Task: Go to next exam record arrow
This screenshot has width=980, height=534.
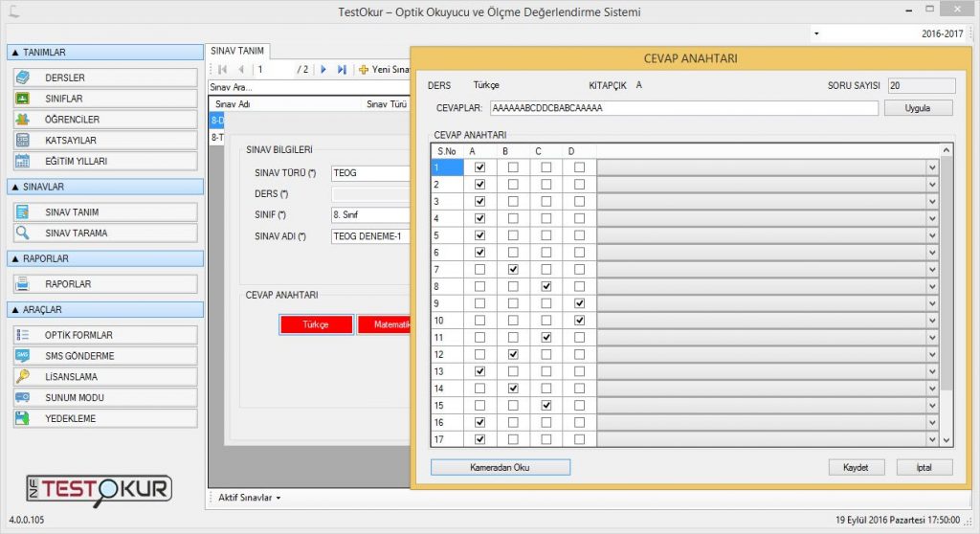Action: click(323, 70)
